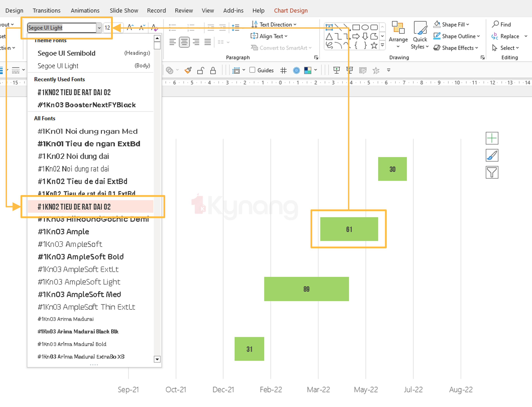
Task: Click the font size box showing 12
Action: pyautogui.click(x=107, y=28)
